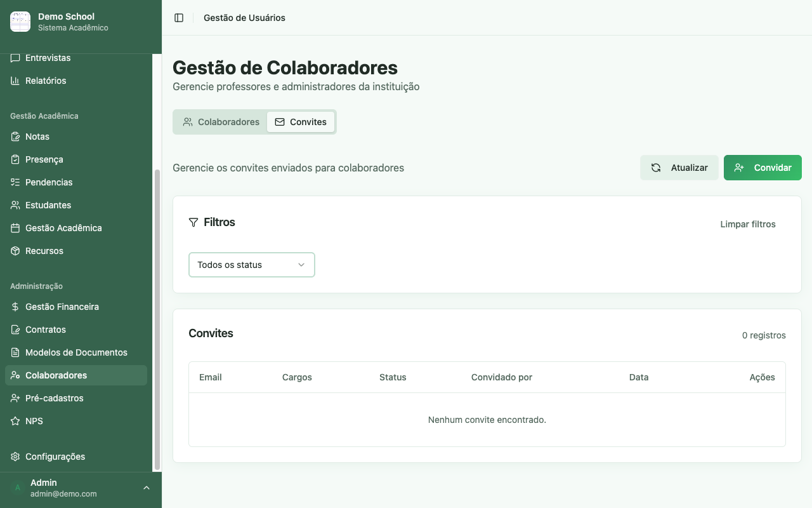Viewport: 812px width, 508px height.
Task: Click the envelope icon on Convites tab
Action: [280, 122]
